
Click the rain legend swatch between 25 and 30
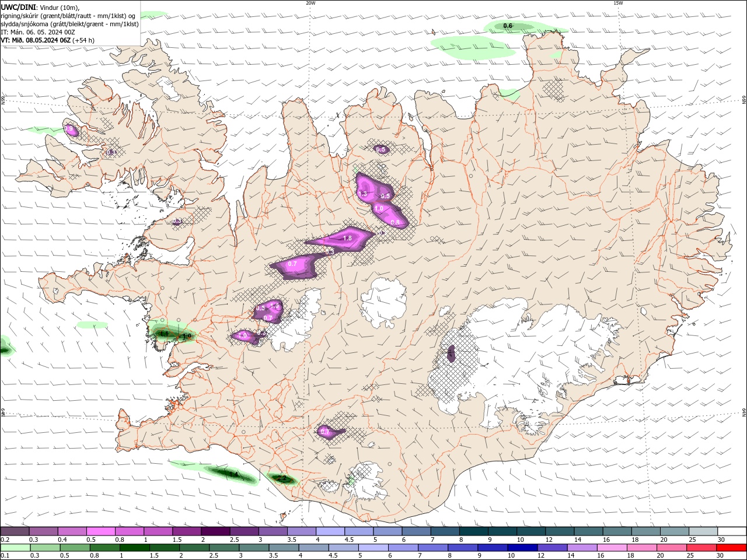(x=701, y=548)
